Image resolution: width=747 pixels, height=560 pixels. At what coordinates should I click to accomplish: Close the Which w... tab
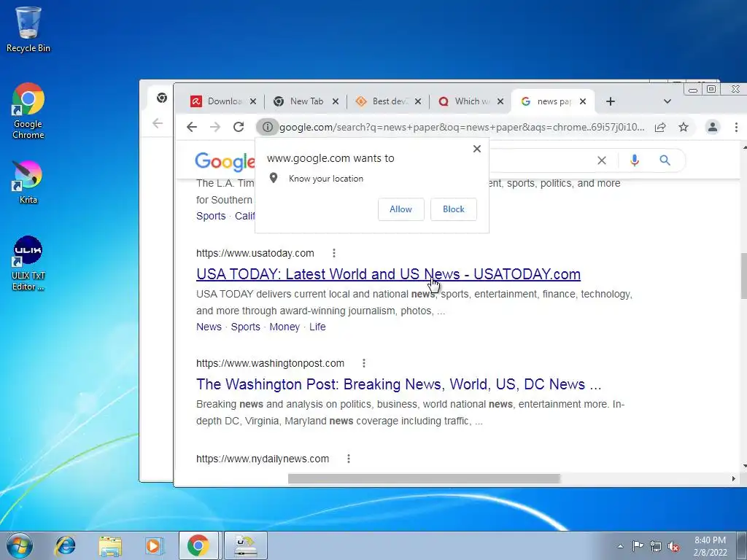500,101
